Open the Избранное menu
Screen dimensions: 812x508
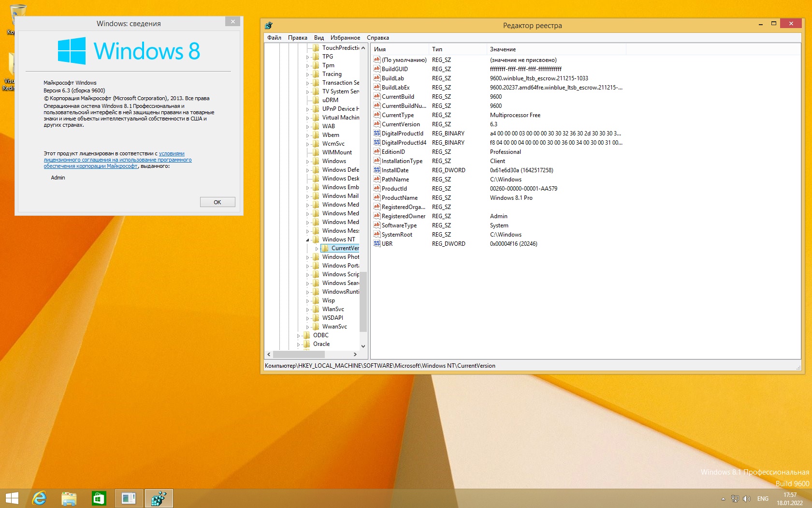pos(345,38)
